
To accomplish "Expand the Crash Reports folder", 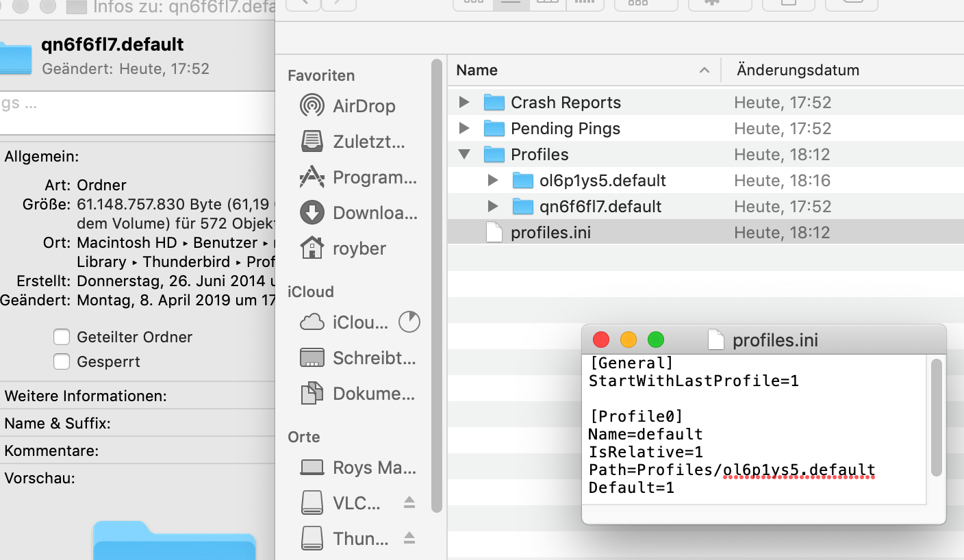I will click(x=464, y=103).
